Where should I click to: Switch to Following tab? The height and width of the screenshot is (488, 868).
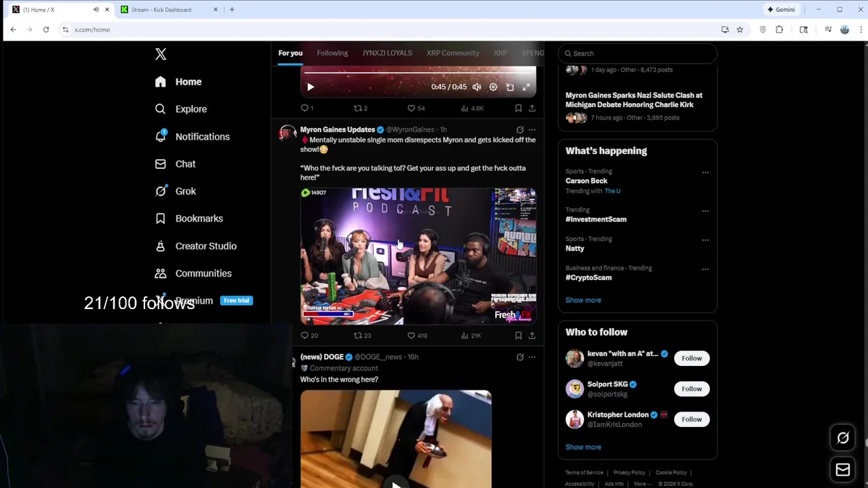pyautogui.click(x=332, y=53)
